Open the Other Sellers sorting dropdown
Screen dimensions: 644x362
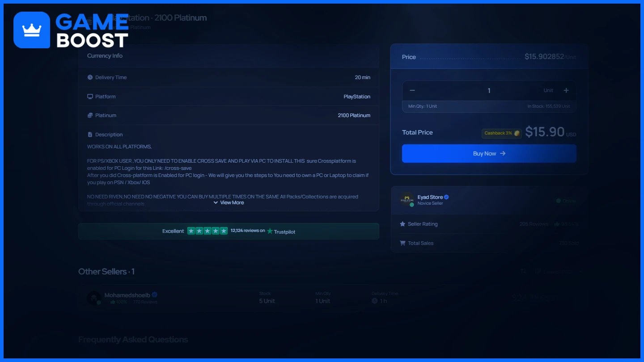click(559, 271)
